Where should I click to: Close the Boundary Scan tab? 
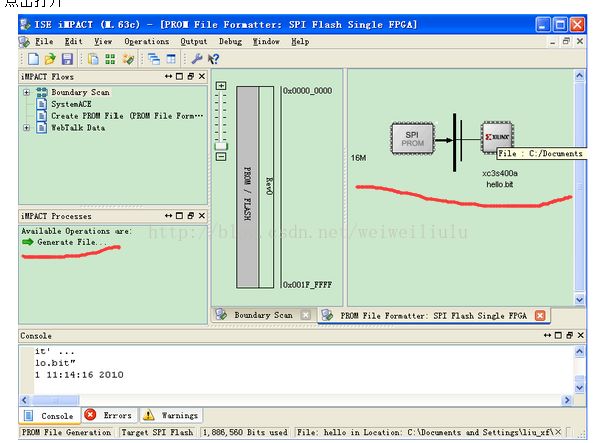[x=305, y=315]
